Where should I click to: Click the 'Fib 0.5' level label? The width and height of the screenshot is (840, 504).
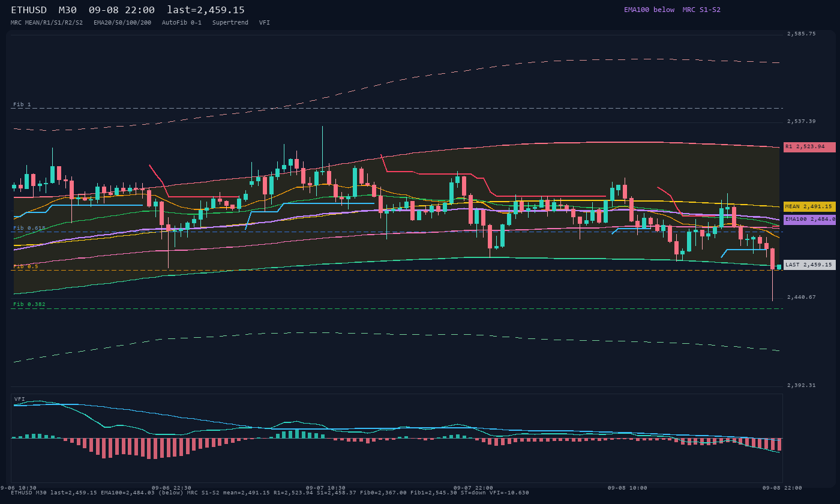(x=26, y=266)
